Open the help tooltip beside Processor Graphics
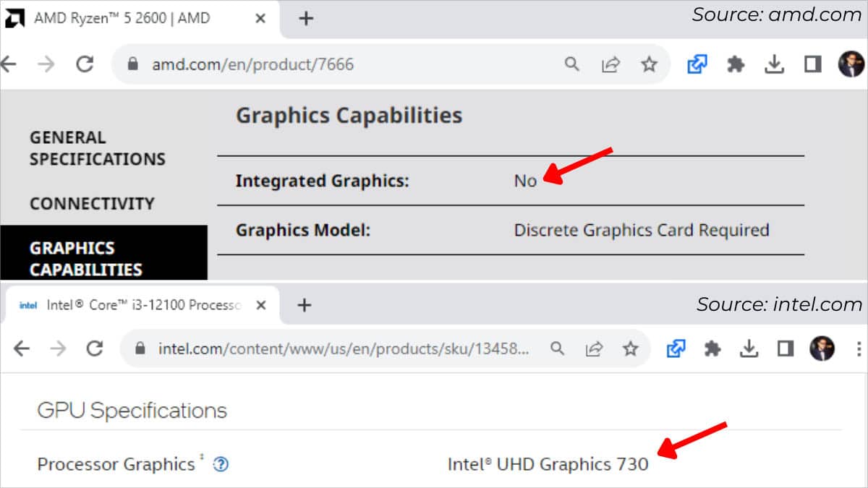The width and height of the screenshot is (868, 488). pyautogui.click(x=219, y=466)
